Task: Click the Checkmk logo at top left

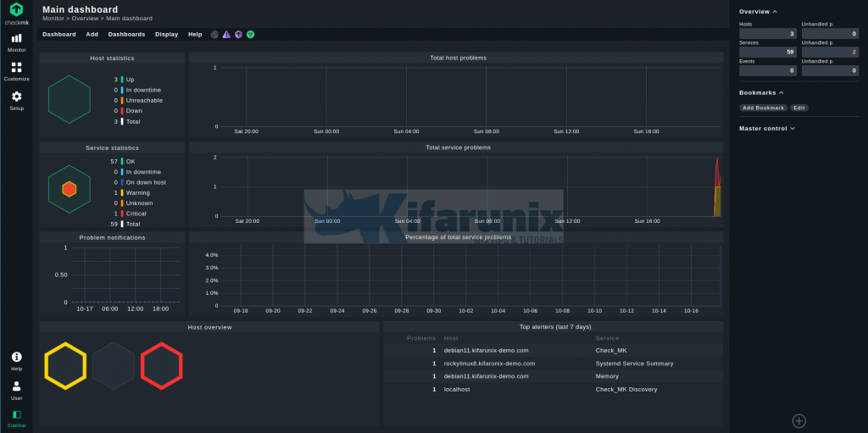Action: (17, 13)
